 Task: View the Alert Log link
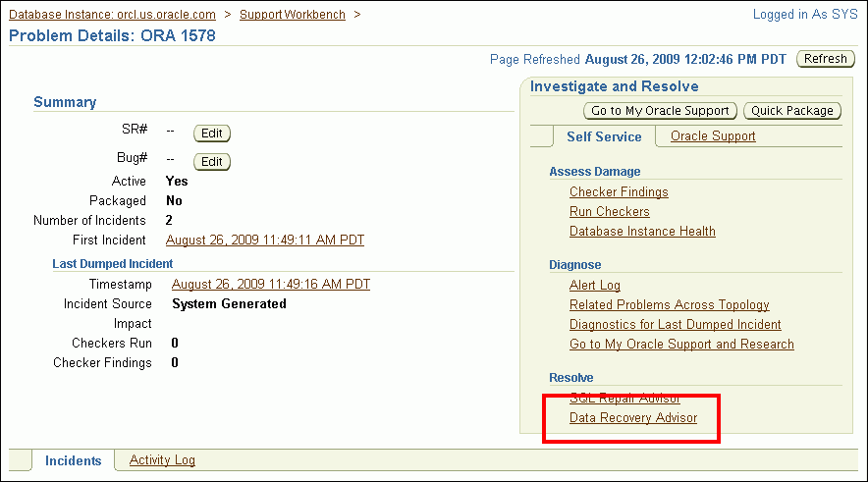(x=595, y=286)
